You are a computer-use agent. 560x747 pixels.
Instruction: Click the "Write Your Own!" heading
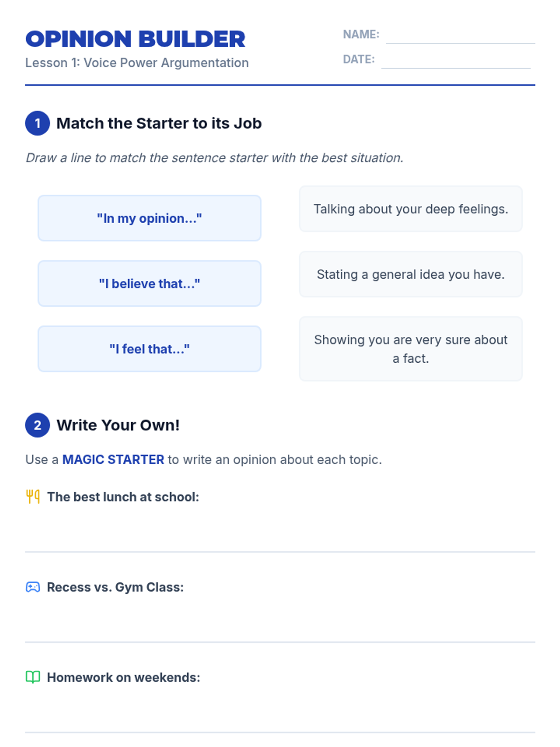point(118,425)
